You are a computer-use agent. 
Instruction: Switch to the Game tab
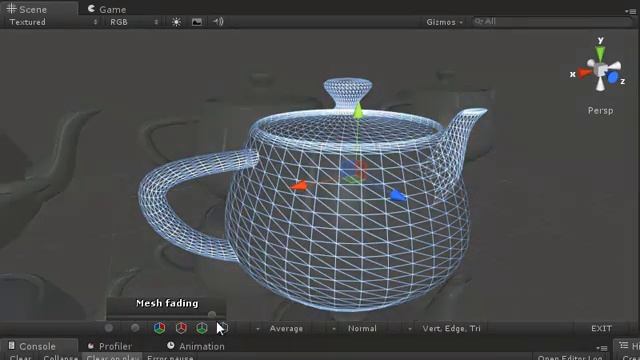click(x=107, y=9)
